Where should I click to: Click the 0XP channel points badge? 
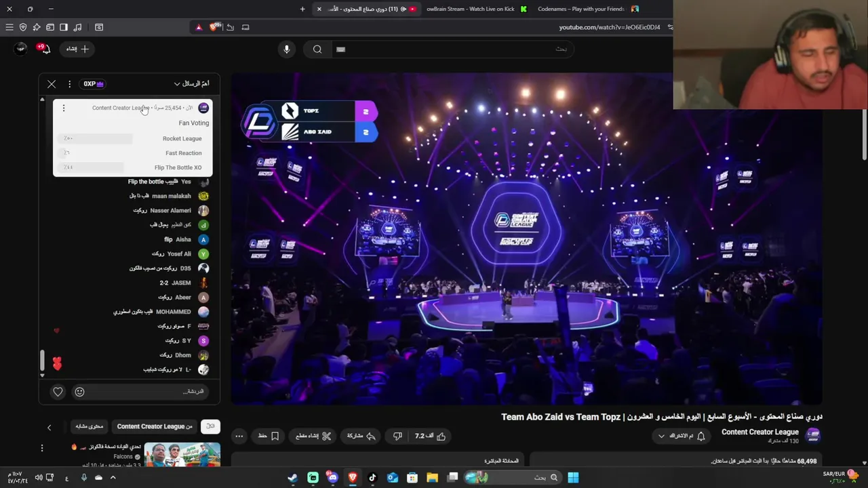(x=93, y=84)
